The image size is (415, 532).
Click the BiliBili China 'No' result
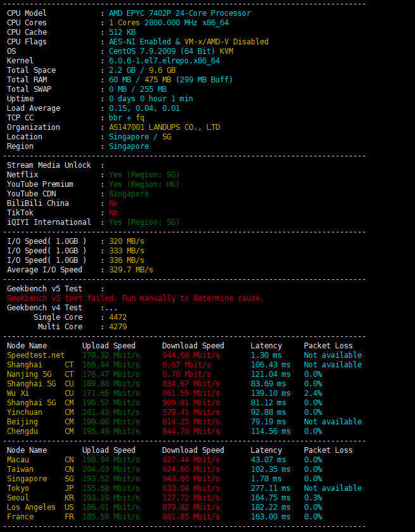[x=113, y=203]
